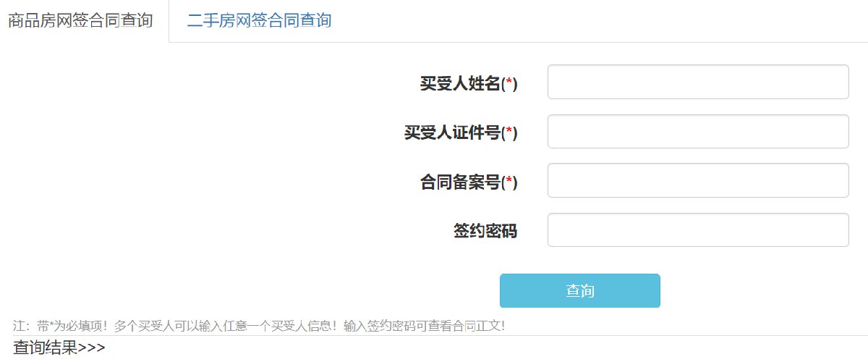Click the >>> arrows after 查询结果
868x362 pixels.
point(91,348)
